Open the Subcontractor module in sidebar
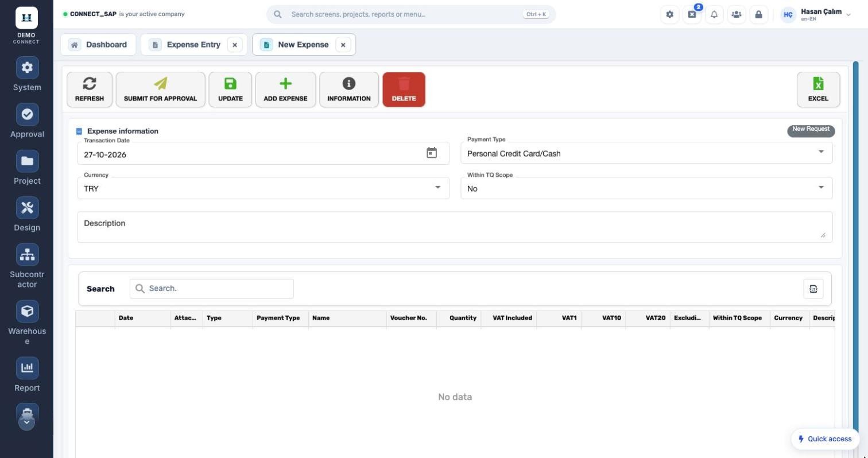 click(x=27, y=266)
